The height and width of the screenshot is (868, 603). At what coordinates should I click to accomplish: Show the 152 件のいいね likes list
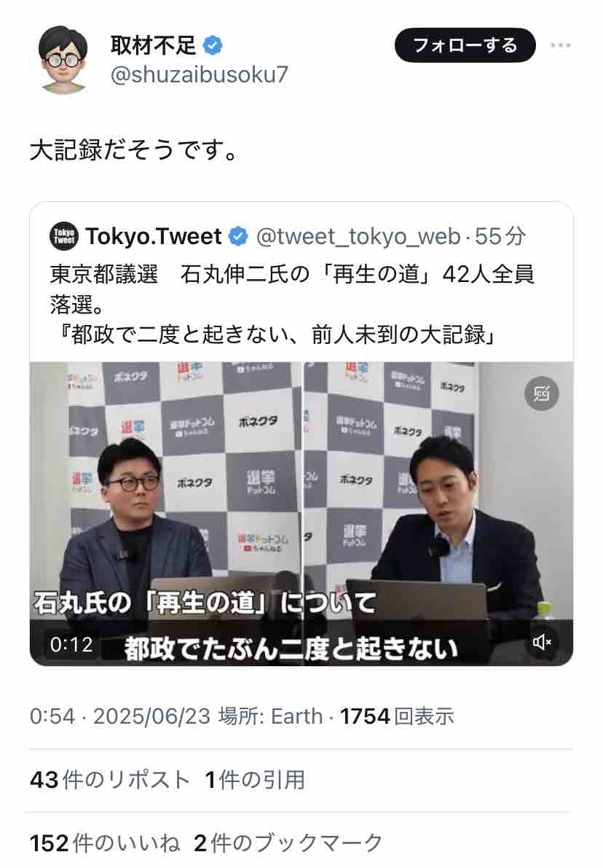pyautogui.click(x=105, y=843)
